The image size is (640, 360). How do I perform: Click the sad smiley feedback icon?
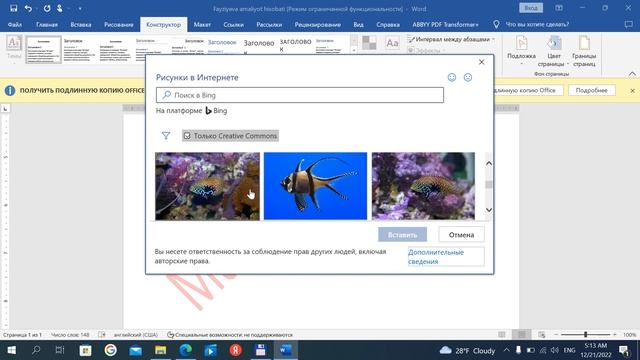click(x=468, y=77)
